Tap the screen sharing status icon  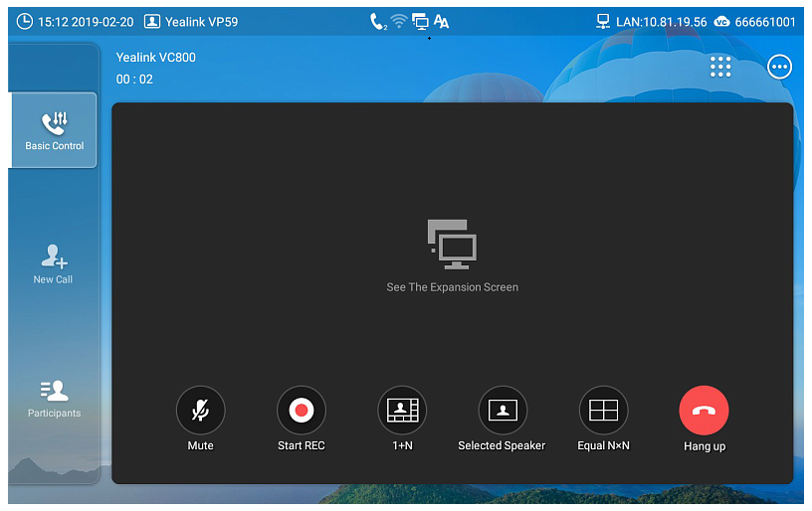tap(420, 21)
